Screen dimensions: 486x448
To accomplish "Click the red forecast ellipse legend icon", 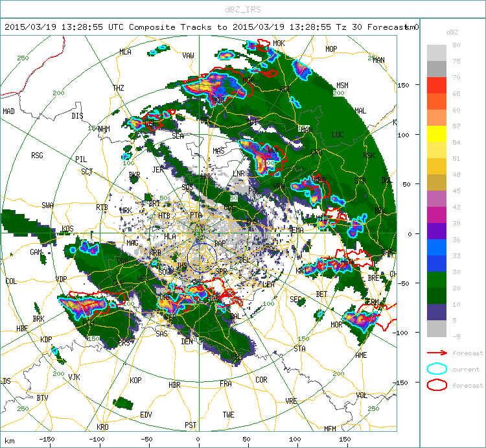I will (437, 385).
